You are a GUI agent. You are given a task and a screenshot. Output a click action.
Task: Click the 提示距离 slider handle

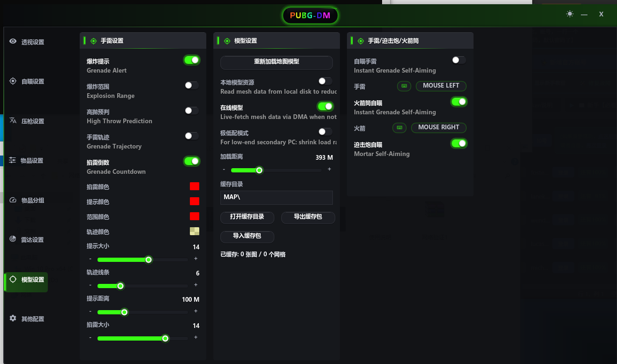pos(124,312)
